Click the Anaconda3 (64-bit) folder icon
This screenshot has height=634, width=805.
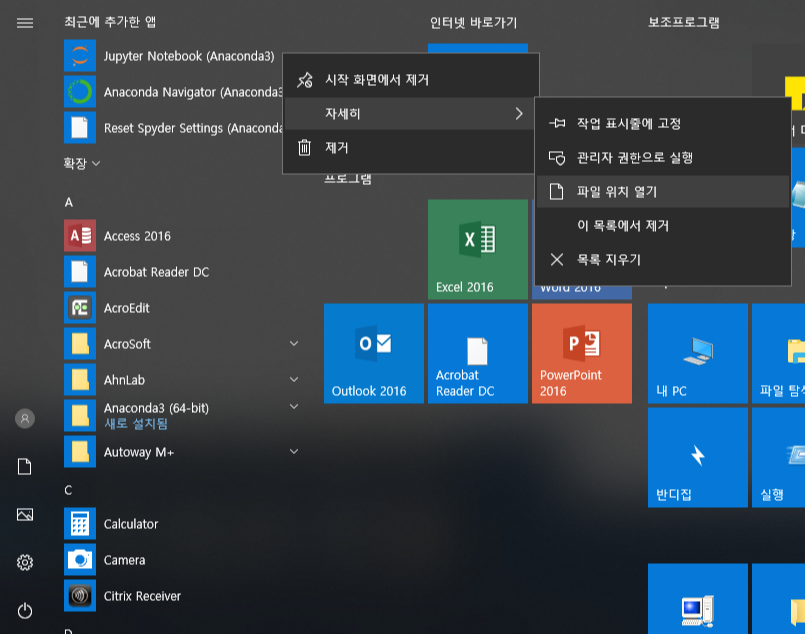pyautogui.click(x=80, y=415)
